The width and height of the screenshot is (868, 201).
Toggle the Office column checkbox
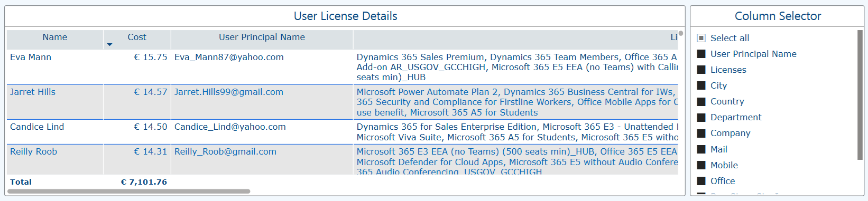pyautogui.click(x=701, y=181)
